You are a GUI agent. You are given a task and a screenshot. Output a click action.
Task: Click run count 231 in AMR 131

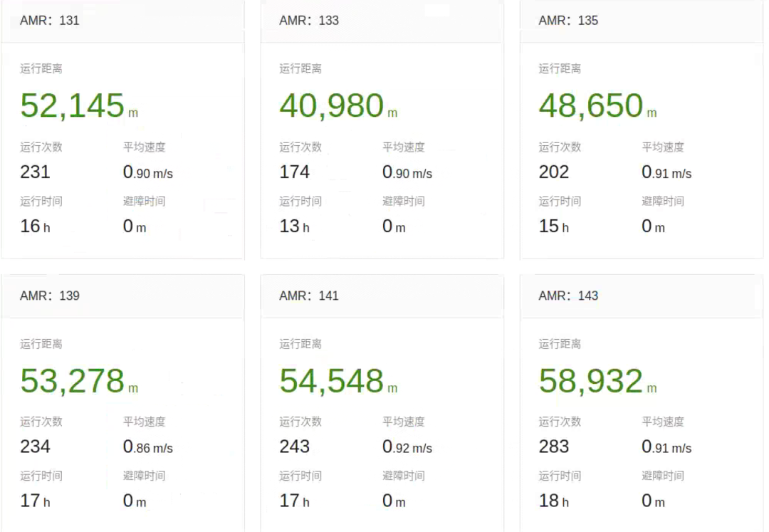point(35,172)
